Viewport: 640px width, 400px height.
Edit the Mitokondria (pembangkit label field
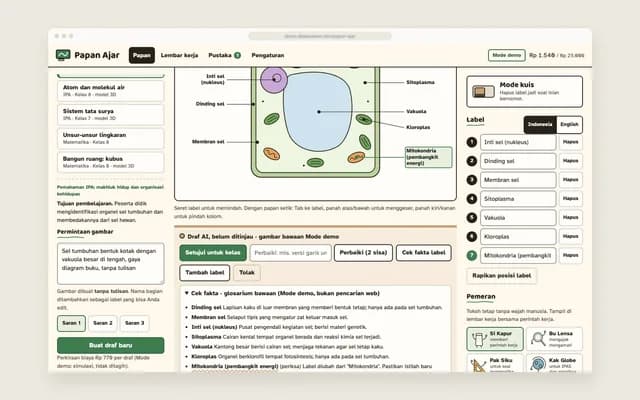pos(518,255)
